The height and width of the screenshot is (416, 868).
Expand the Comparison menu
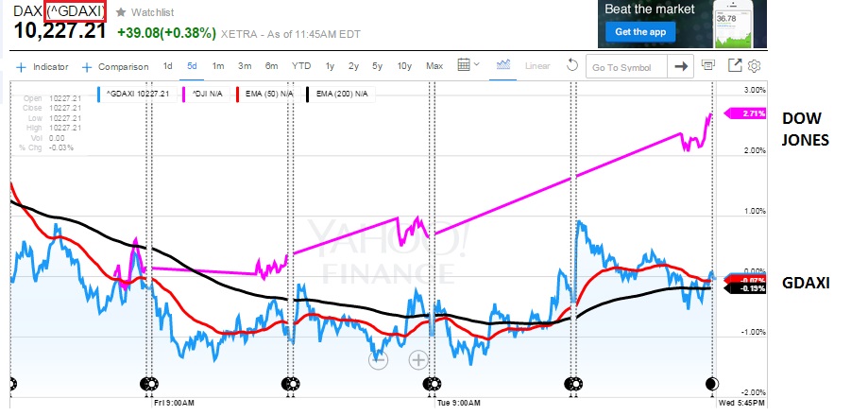(116, 66)
